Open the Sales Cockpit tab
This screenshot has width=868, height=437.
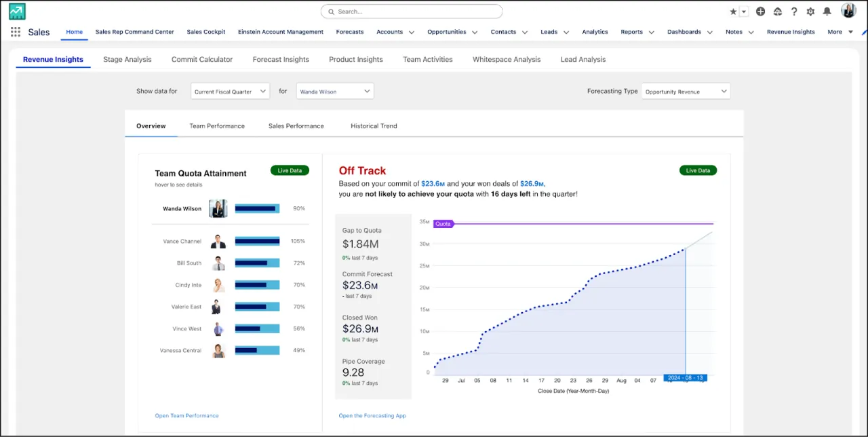click(206, 32)
